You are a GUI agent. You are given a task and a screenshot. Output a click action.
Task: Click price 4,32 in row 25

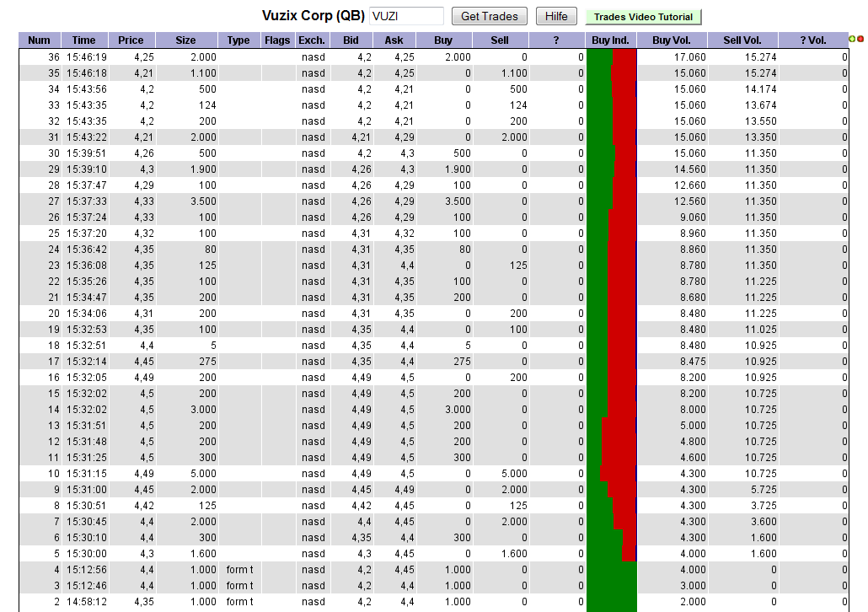[144, 234]
